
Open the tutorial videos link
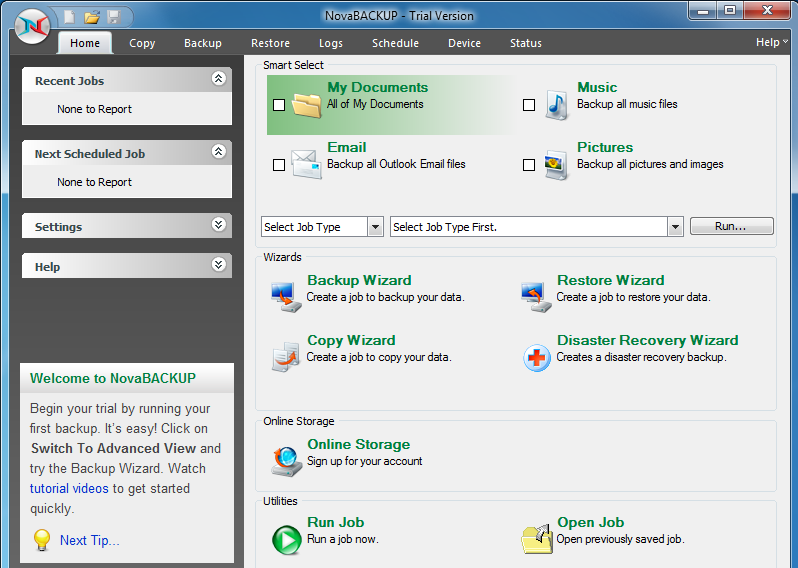(69, 489)
